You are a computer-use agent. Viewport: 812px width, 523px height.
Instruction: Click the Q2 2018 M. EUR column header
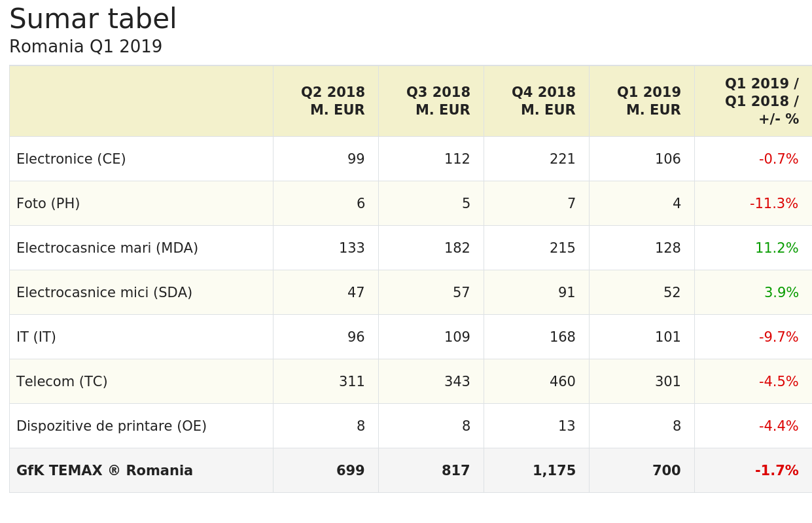click(x=332, y=101)
